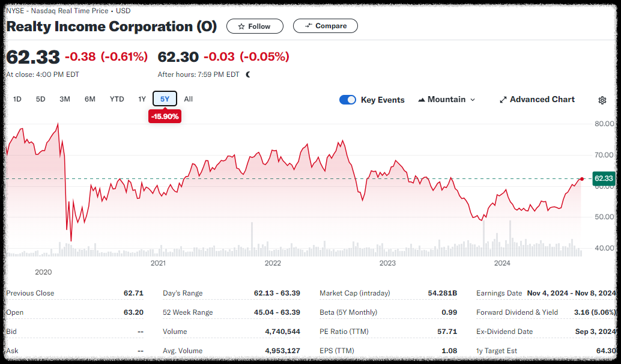Click the 50.00 y-axis label
Viewport: 621px width, 364px height.
point(604,217)
